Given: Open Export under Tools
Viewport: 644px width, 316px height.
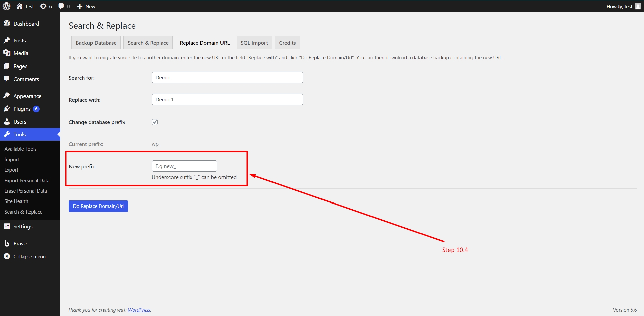Looking at the screenshot, I should 11,170.
